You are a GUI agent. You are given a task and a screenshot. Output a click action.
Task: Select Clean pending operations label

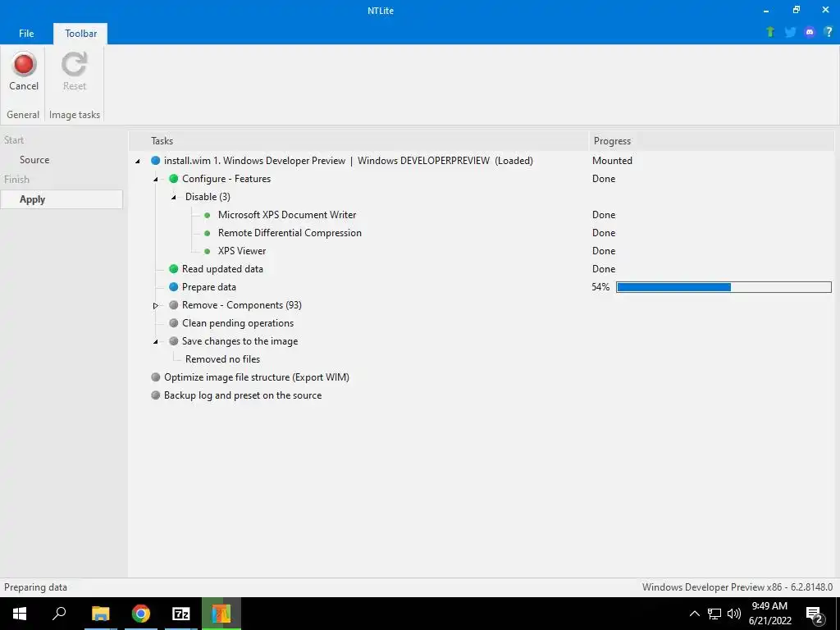tap(238, 323)
